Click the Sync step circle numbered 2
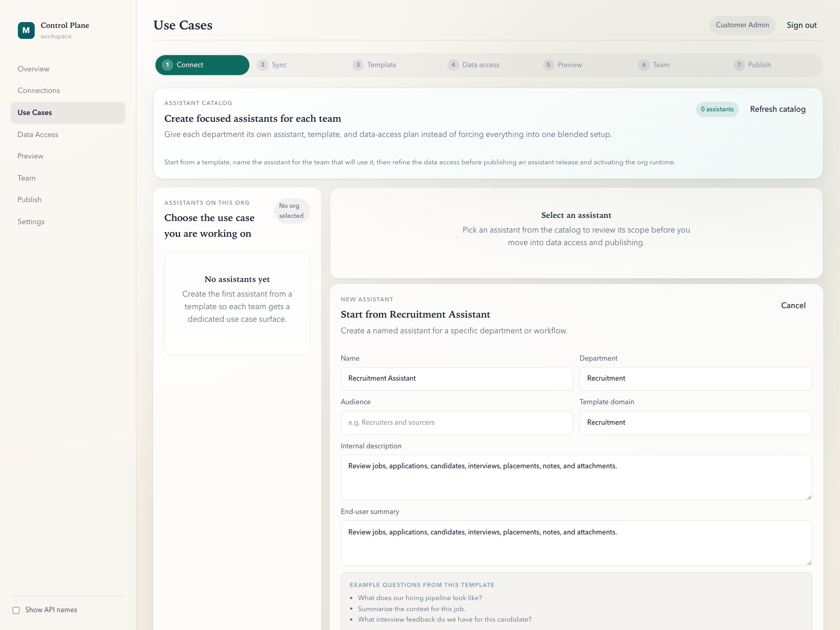840x630 pixels. point(263,65)
